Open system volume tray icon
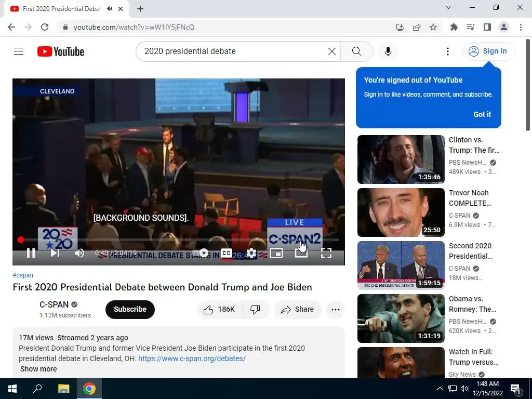 (x=464, y=389)
